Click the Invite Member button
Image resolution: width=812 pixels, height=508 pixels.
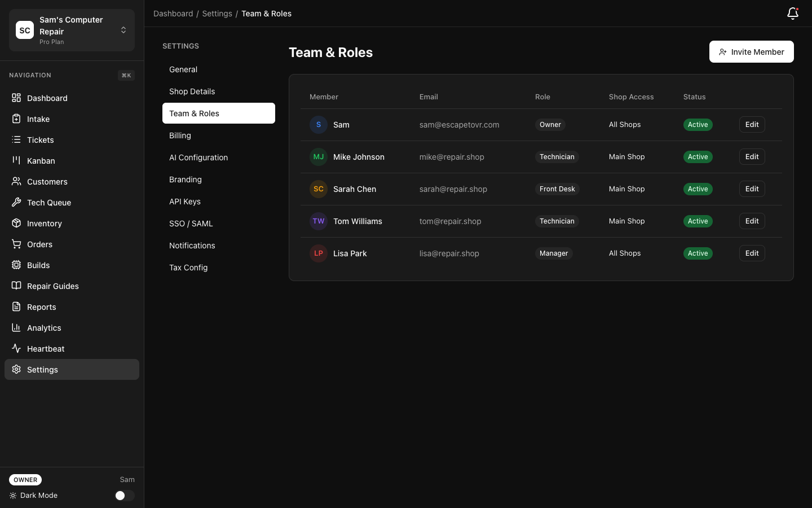coord(752,52)
